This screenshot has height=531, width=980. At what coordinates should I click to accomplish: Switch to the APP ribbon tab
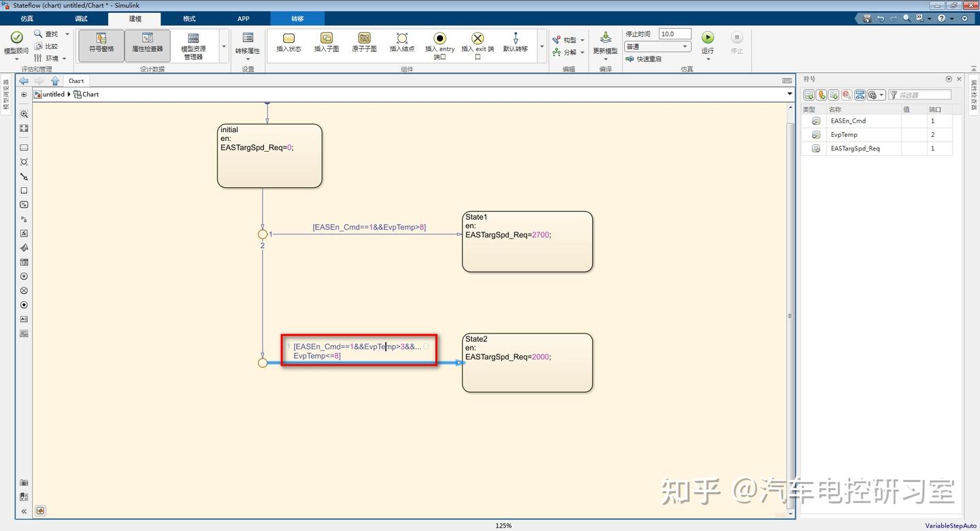tap(243, 18)
